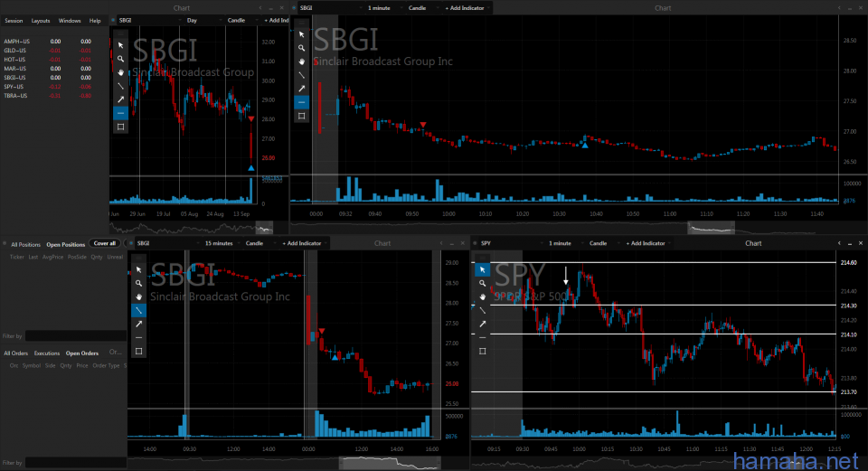This screenshot has height=471, width=868.
Task: Click the Cover all button
Action: tap(105, 243)
